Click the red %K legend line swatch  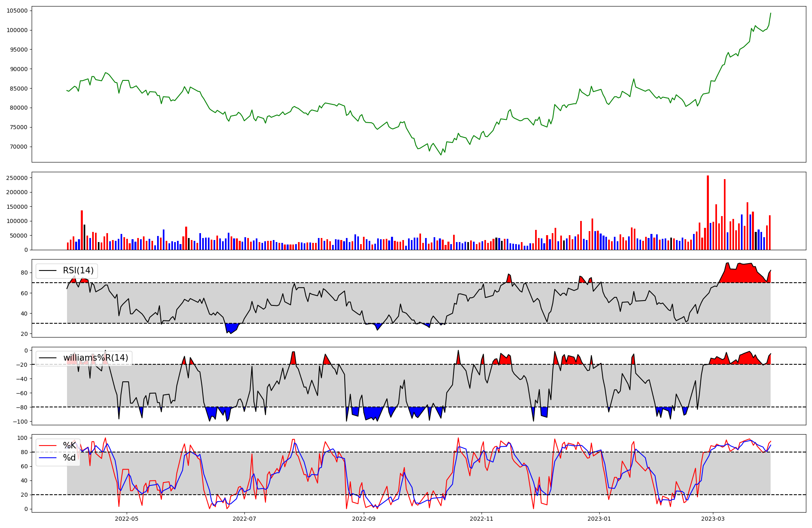48,446
